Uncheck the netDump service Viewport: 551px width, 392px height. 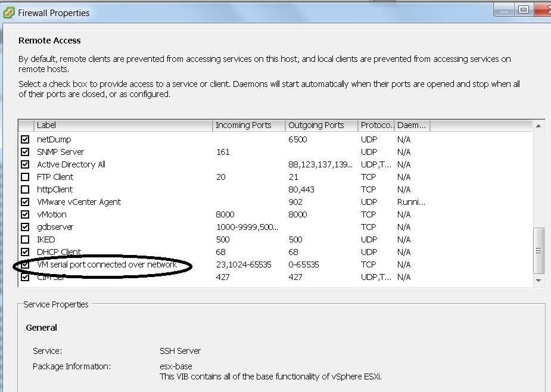click(25, 139)
